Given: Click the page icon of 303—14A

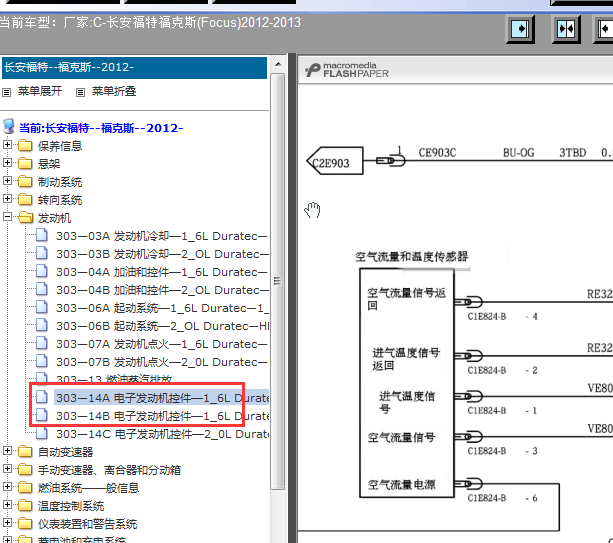Looking at the screenshot, I should 42,398.
